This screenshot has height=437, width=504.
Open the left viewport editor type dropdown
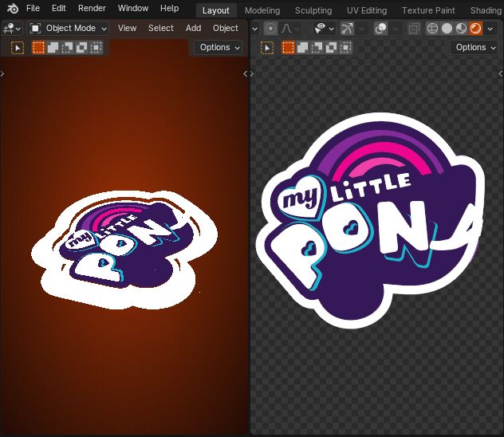12,28
